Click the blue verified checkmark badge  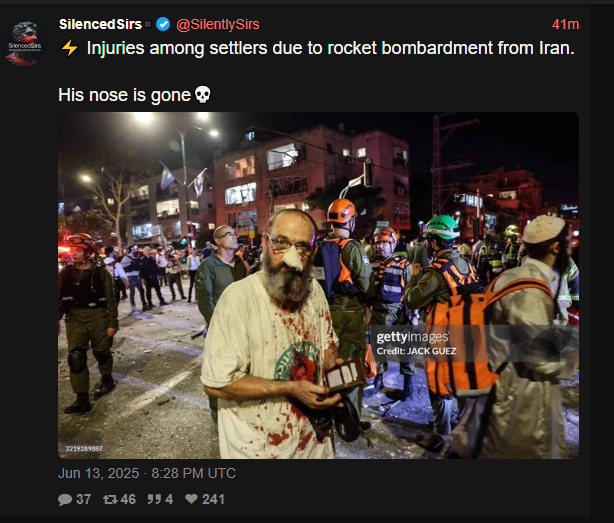[163, 24]
